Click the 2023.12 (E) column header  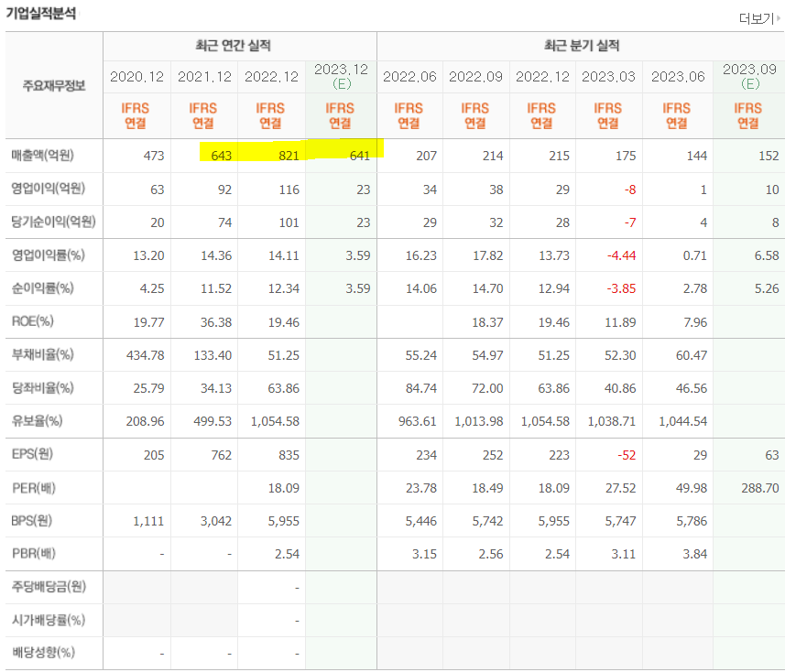(341, 77)
